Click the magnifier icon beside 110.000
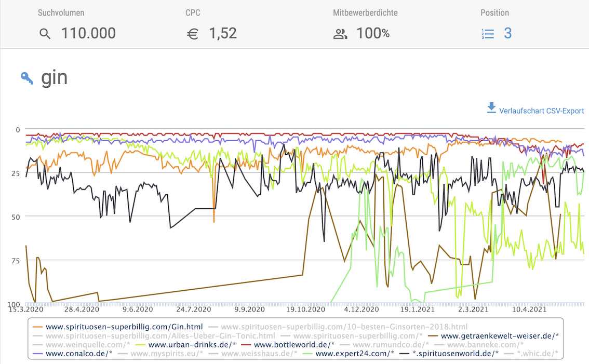 [45, 34]
